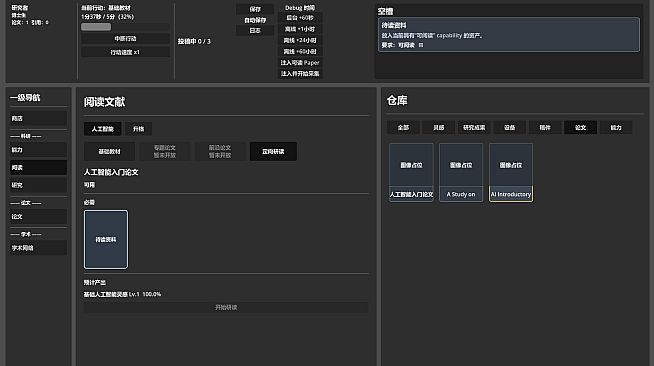Click the 保存 button

pyautogui.click(x=255, y=9)
